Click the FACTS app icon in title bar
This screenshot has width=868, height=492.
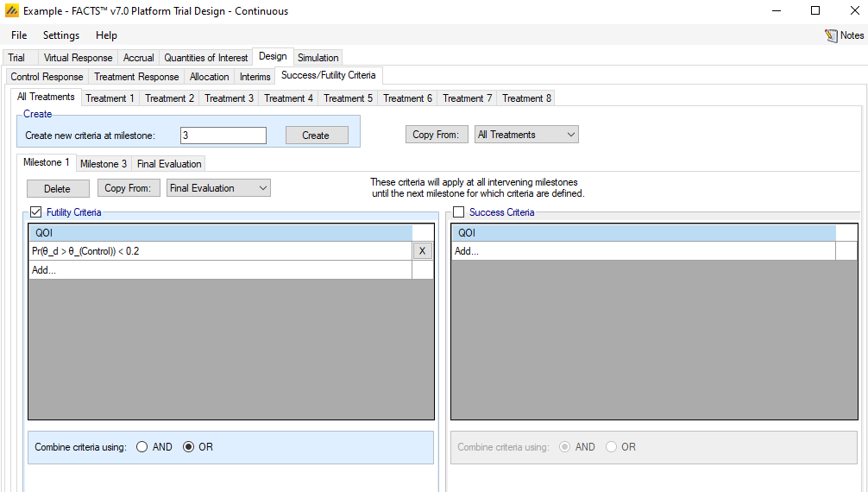[11, 11]
